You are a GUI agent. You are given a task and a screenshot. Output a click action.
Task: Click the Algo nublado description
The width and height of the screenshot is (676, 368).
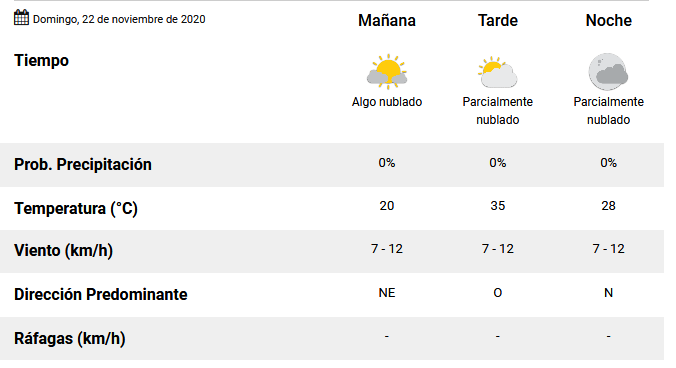coord(387,102)
